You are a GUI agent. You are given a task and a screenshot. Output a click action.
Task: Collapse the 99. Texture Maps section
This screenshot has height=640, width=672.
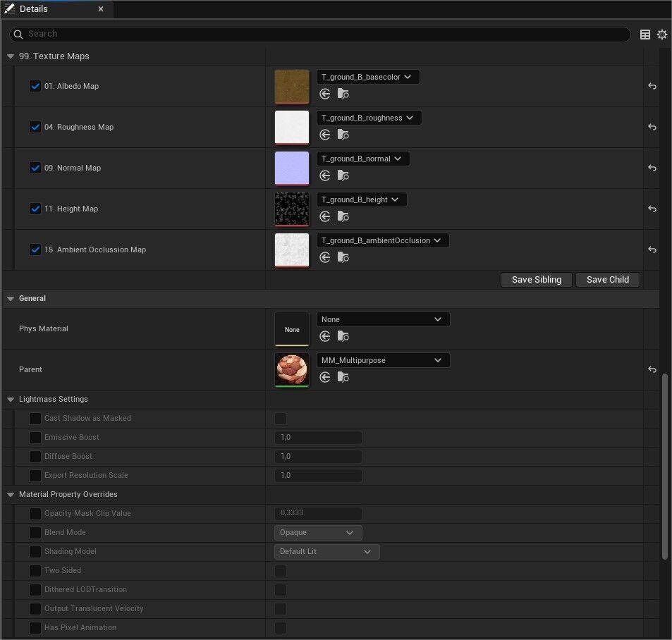point(11,56)
